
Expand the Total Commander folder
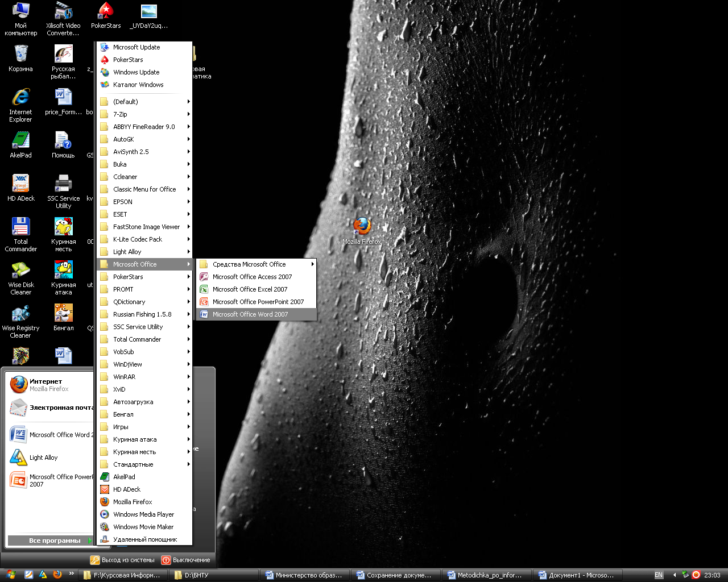(x=144, y=339)
